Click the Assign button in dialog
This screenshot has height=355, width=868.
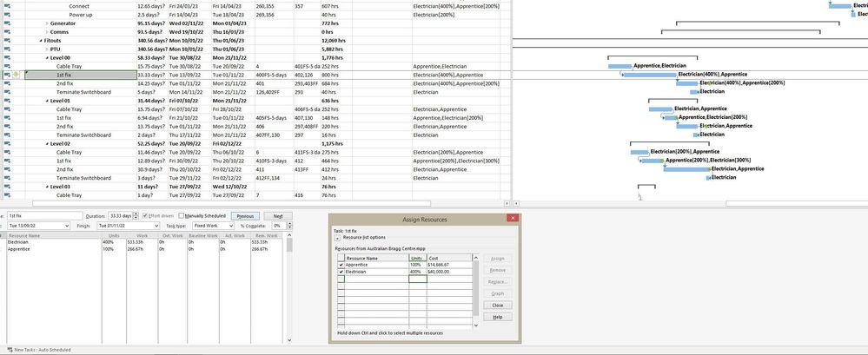(498, 259)
